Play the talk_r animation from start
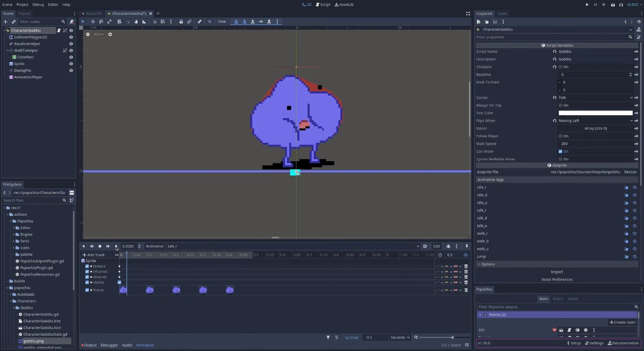This screenshot has height=351, width=644. click(x=108, y=246)
